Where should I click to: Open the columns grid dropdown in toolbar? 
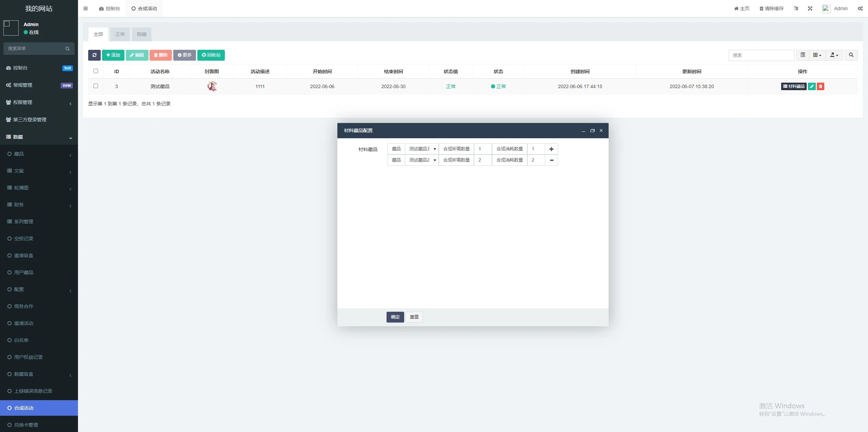(x=817, y=55)
